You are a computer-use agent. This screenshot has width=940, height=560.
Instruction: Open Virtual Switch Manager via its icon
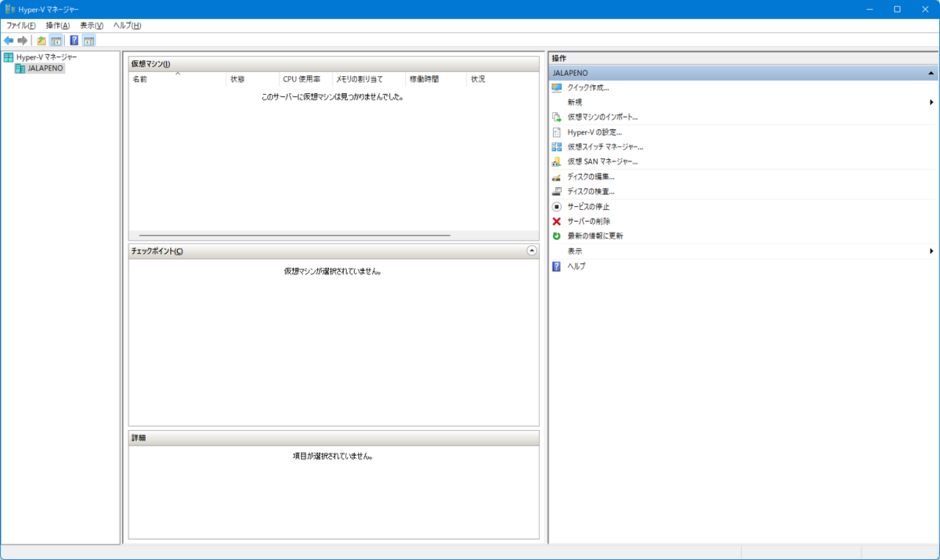click(x=556, y=147)
